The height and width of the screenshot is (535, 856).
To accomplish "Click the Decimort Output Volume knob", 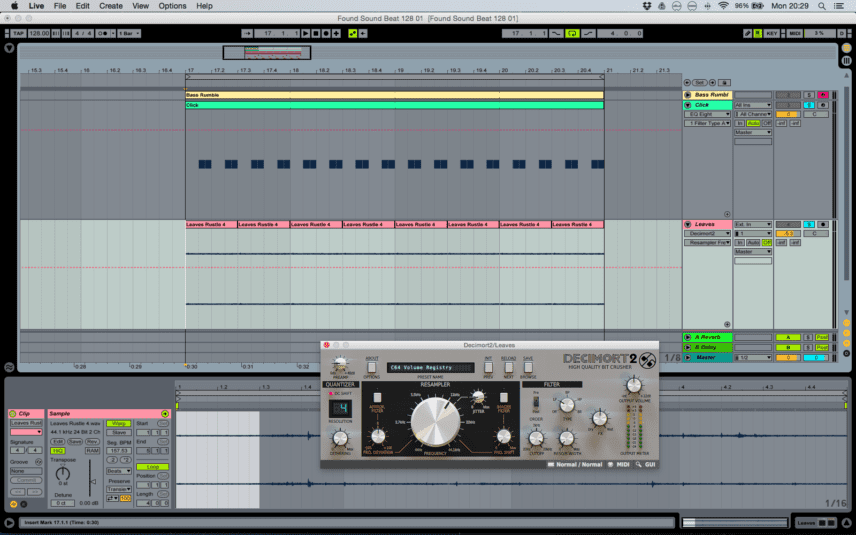I will point(634,385).
